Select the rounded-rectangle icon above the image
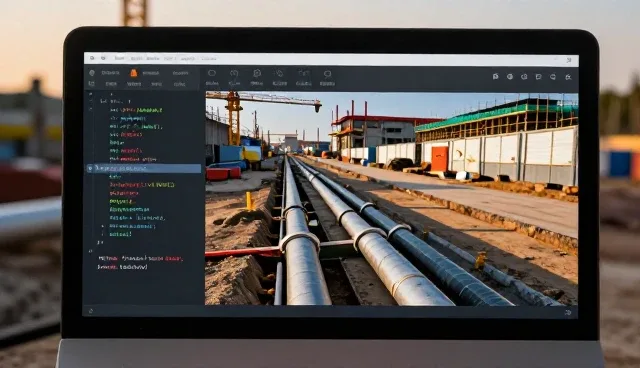This screenshot has height=368, width=640. tap(212, 73)
